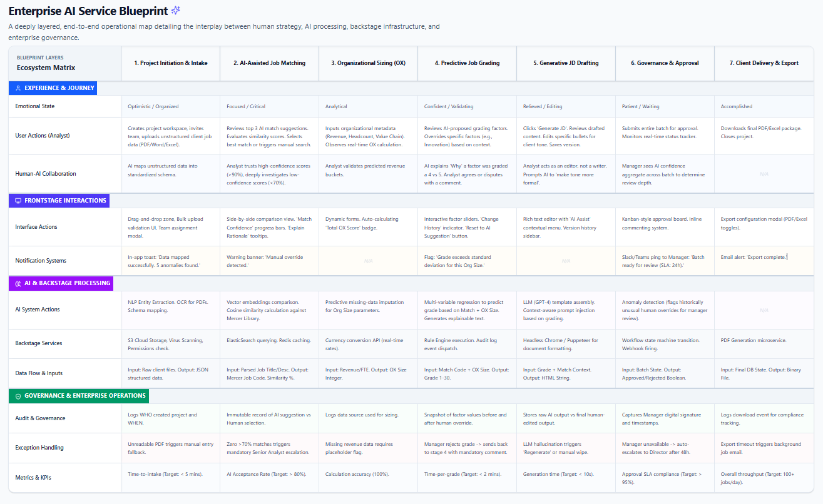
Task: Click the cell 'Drag-and-drop zone, Bulk upload validation UI'
Action: coord(170,227)
